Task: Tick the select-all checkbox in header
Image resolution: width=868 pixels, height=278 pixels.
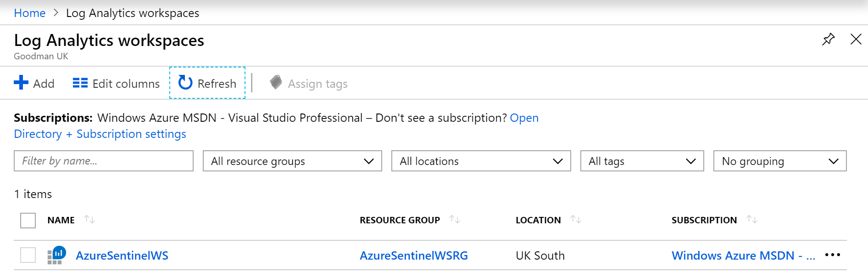Action: point(28,221)
